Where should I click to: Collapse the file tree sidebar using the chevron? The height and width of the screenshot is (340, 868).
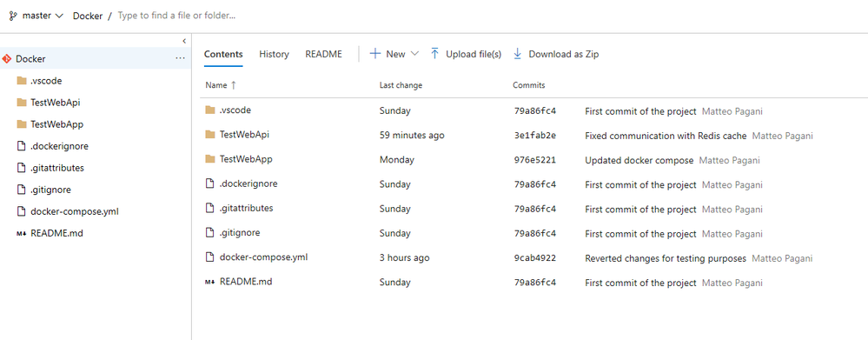click(184, 41)
